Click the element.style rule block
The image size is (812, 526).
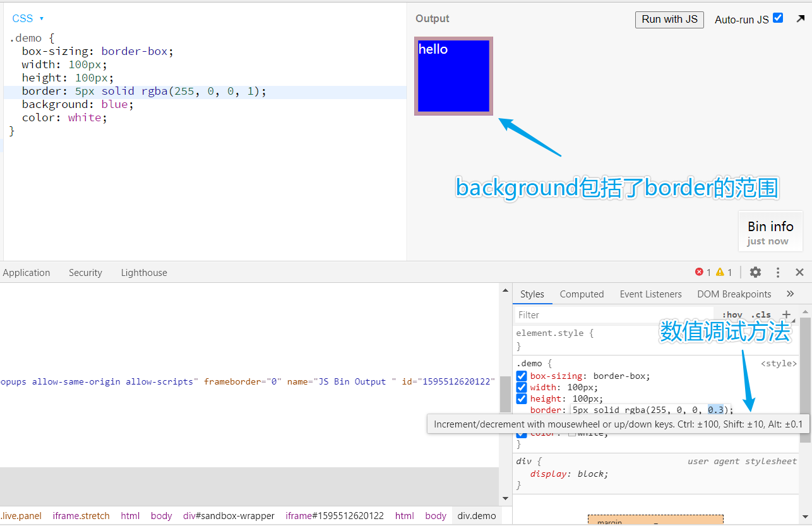[657, 340]
